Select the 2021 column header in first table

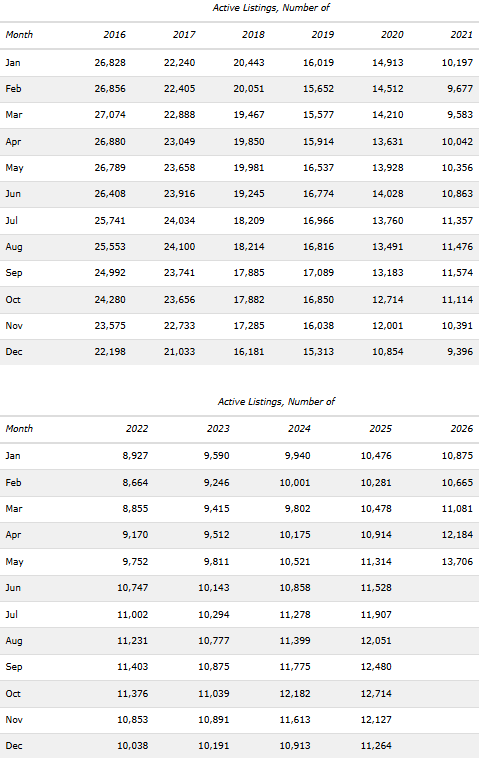click(x=461, y=35)
